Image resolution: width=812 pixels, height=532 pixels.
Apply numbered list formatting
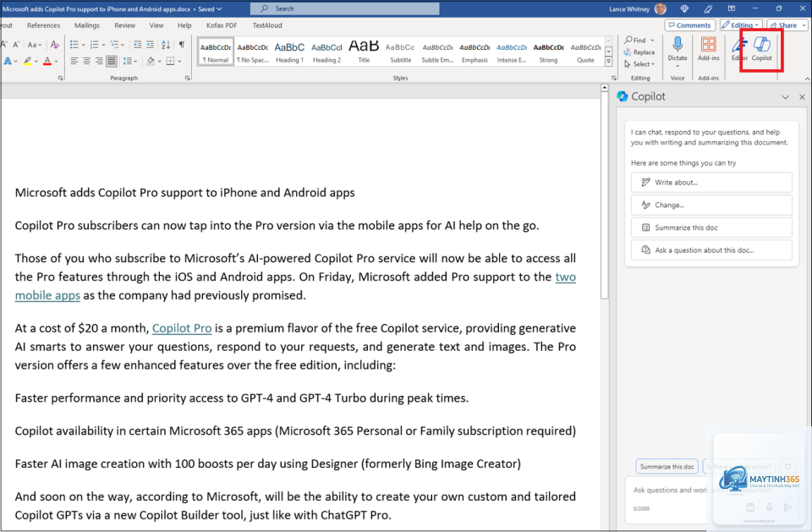pos(94,45)
